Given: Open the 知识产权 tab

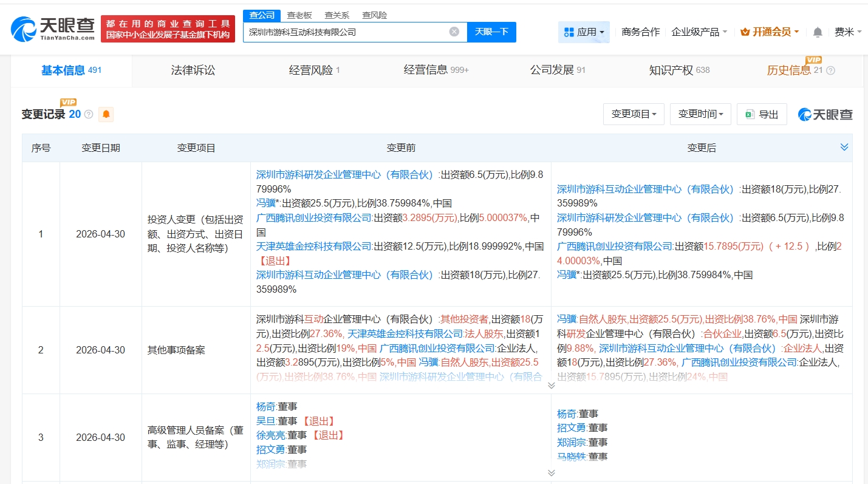Looking at the screenshot, I should point(679,70).
